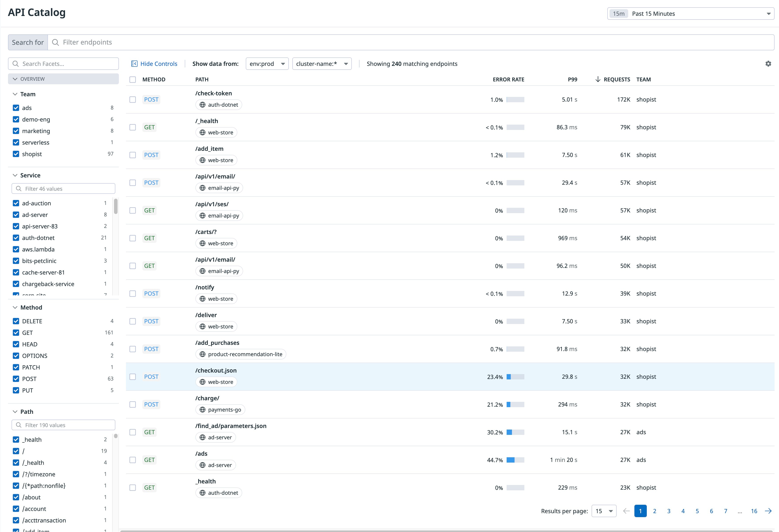The image size is (779, 532).
Task: Click the globe icon on payments-go tag
Action: pyautogui.click(x=203, y=409)
